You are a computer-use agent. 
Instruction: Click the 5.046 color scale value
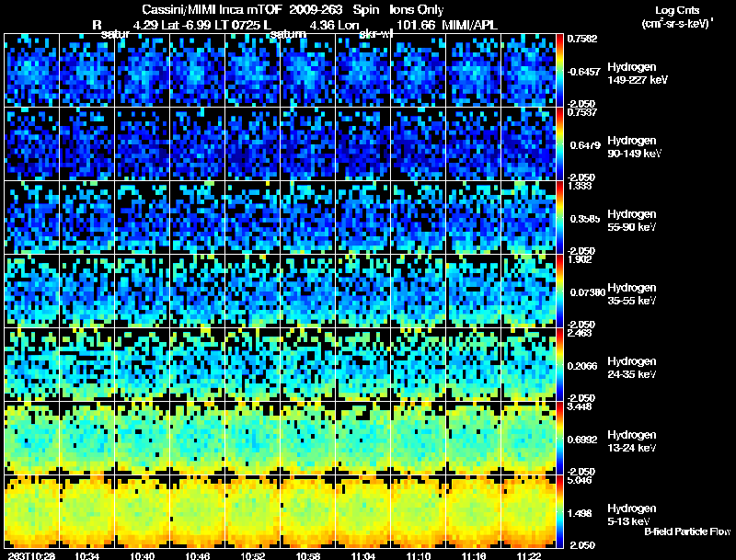(580, 480)
